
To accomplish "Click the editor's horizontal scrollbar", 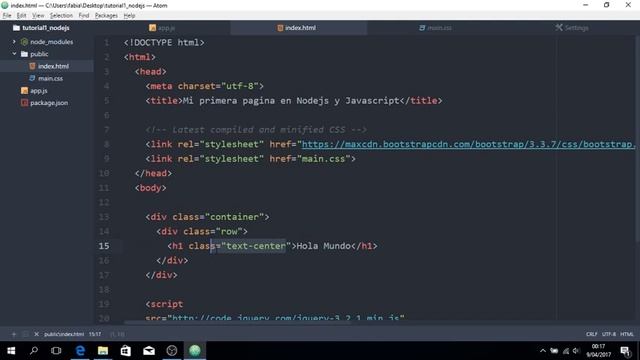I will coord(237,322).
